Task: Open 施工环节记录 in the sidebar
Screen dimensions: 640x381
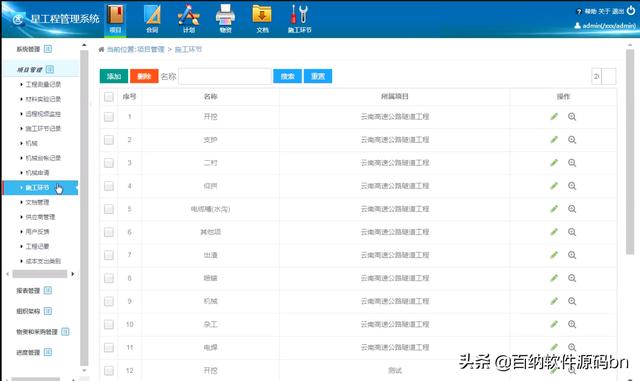Action: pos(43,128)
